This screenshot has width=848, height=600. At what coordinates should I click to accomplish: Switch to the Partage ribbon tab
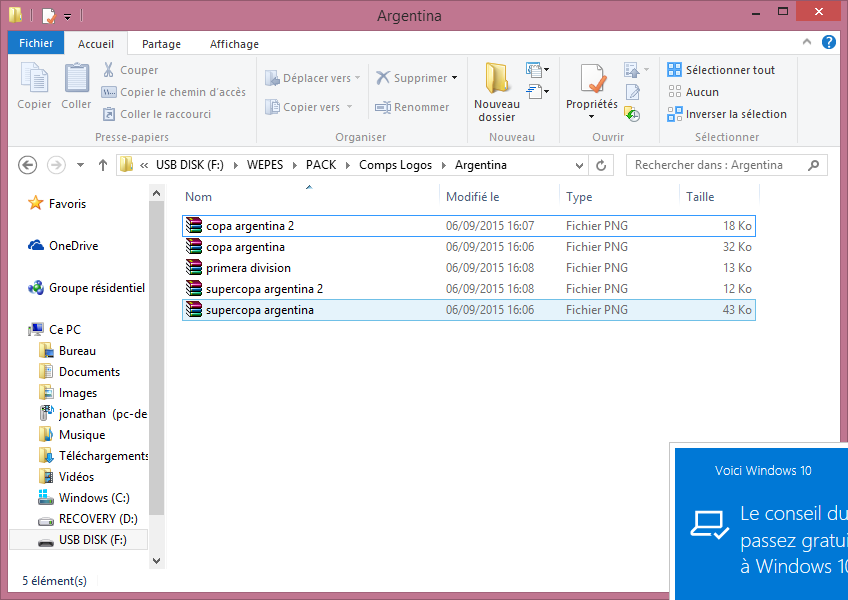click(161, 44)
